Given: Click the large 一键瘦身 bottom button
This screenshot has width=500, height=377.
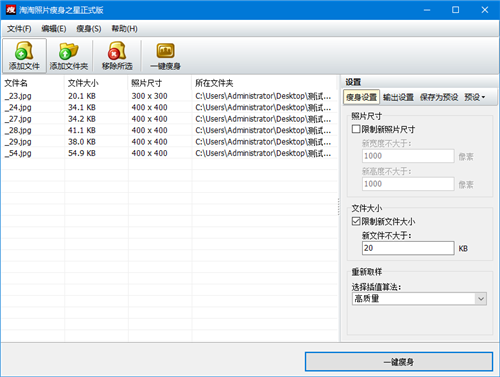Looking at the screenshot, I should [x=399, y=362].
